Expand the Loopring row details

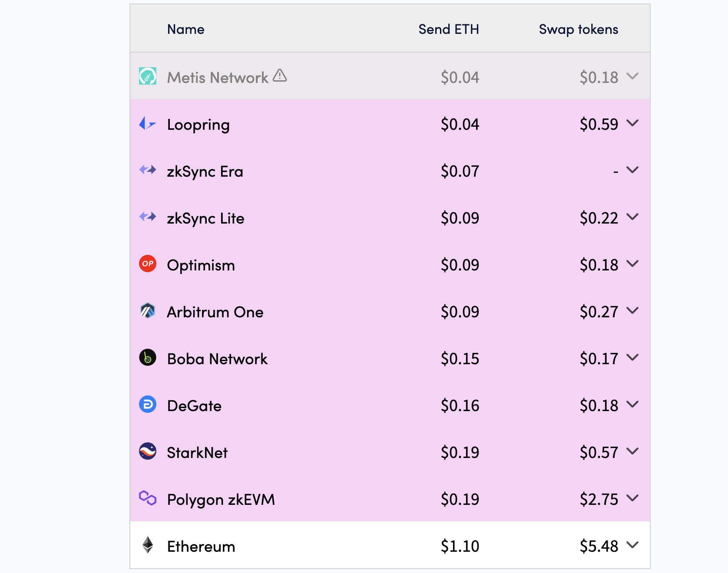click(x=633, y=123)
